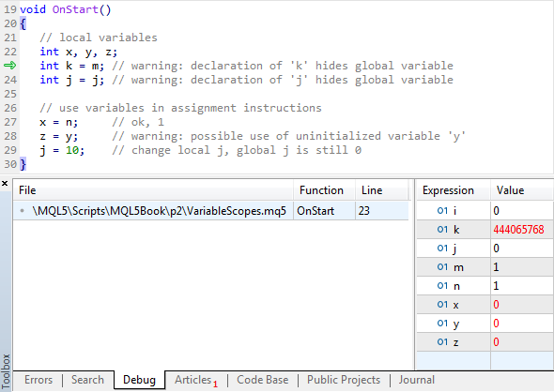Image resolution: width=554 pixels, height=392 pixels.
Task: Click the '// local variables' comment
Action: 99,38
